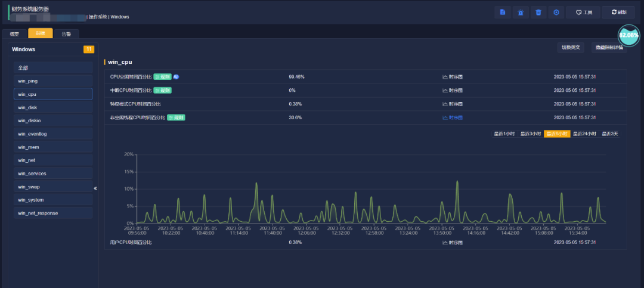
Task: Select win_diskio metric group
Action: [53, 121]
